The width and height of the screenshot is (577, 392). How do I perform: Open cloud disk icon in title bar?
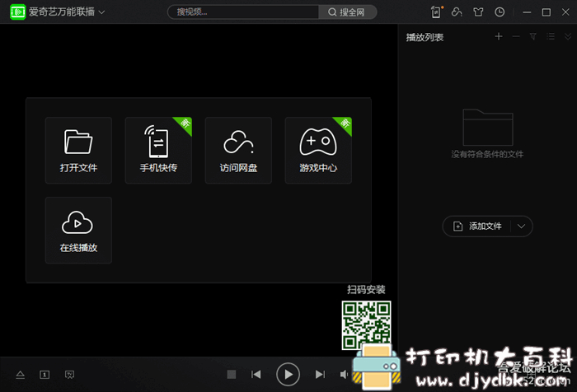(x=457, y=12)
